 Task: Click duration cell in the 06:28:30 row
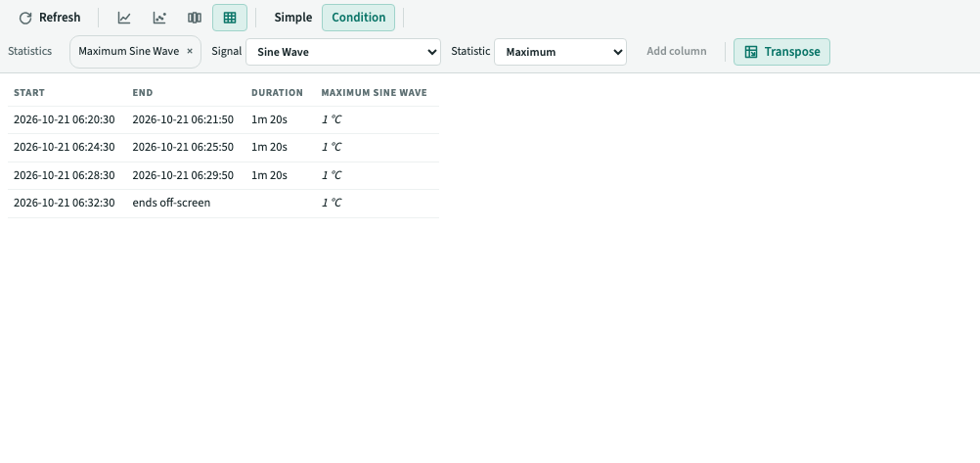(x=269, y=175)
